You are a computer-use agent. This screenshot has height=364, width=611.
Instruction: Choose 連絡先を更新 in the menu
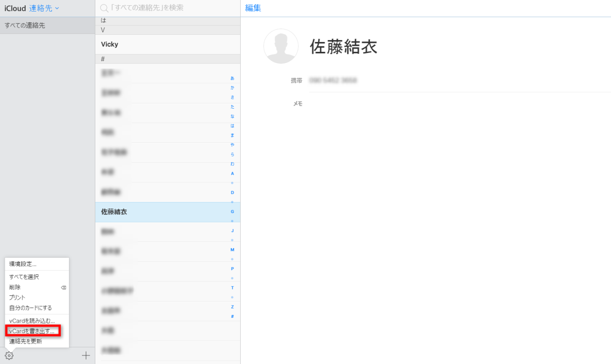pos(37,341)
